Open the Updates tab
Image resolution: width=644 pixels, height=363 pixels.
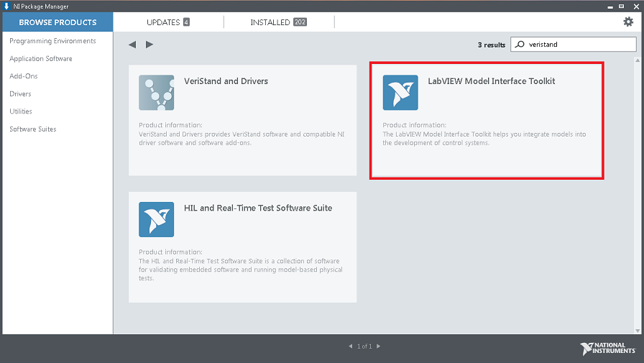point(168,22)
